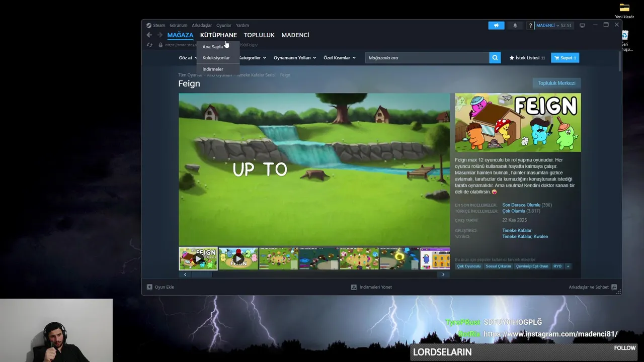Click Çevrimiçi Eşli Oyun tag
The image size is (644, 362).
(532, 266)
